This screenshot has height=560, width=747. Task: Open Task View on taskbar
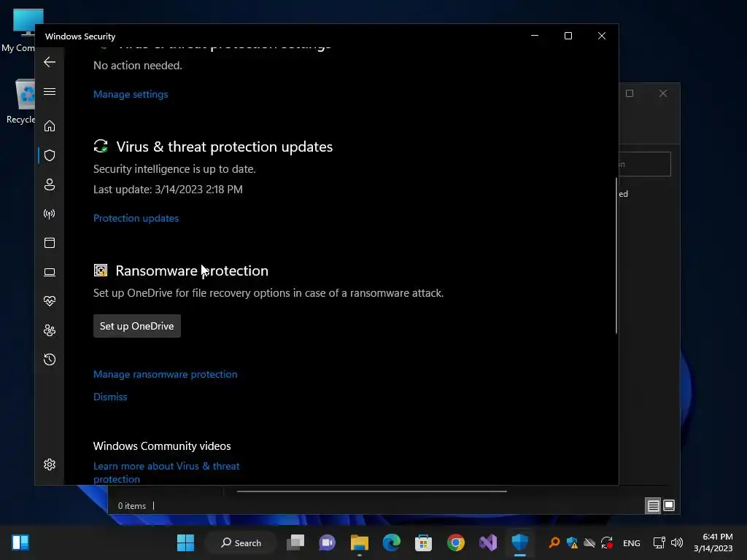(x=295, y=542)
